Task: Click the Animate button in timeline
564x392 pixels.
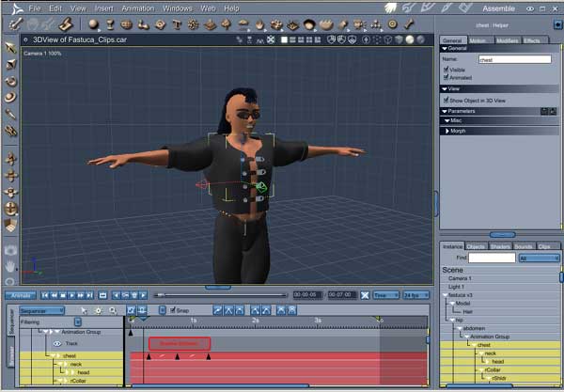Action: (20, 294)
